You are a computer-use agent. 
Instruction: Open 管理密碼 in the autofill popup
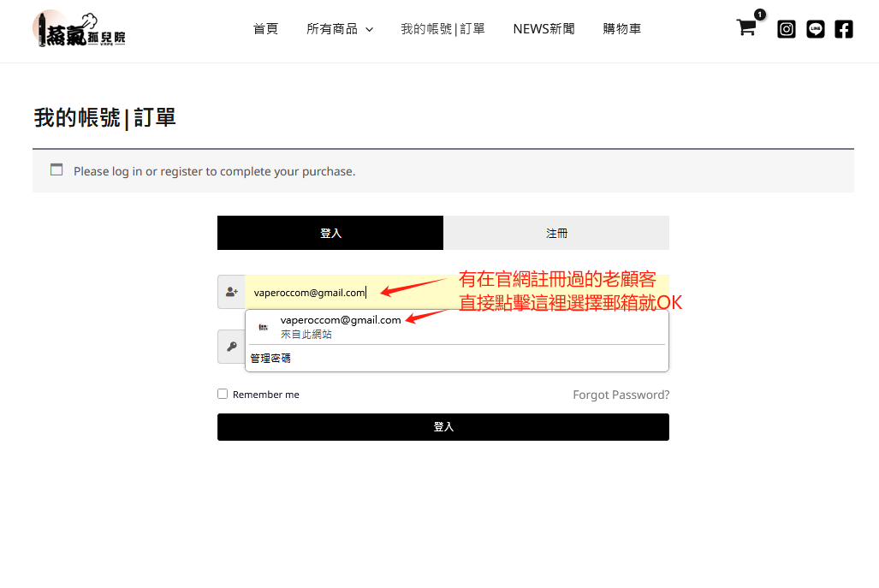[x=270, y=358]
